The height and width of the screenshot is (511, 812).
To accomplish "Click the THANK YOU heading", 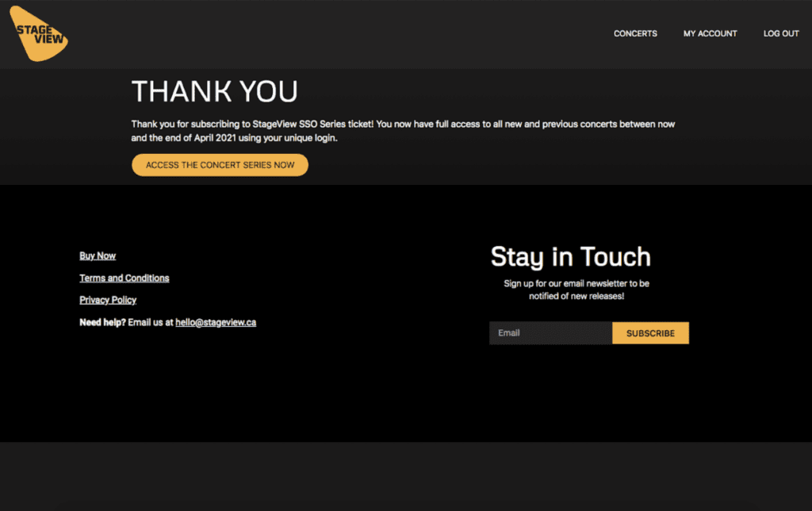I will click(x=214, y=91).
